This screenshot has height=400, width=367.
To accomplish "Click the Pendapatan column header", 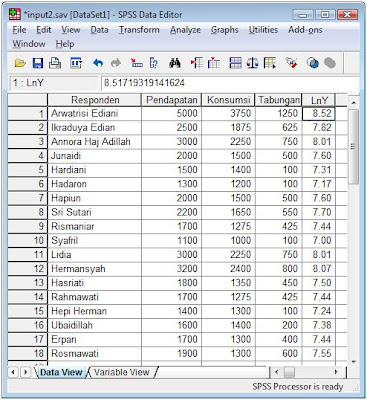I will coord(171,100).
